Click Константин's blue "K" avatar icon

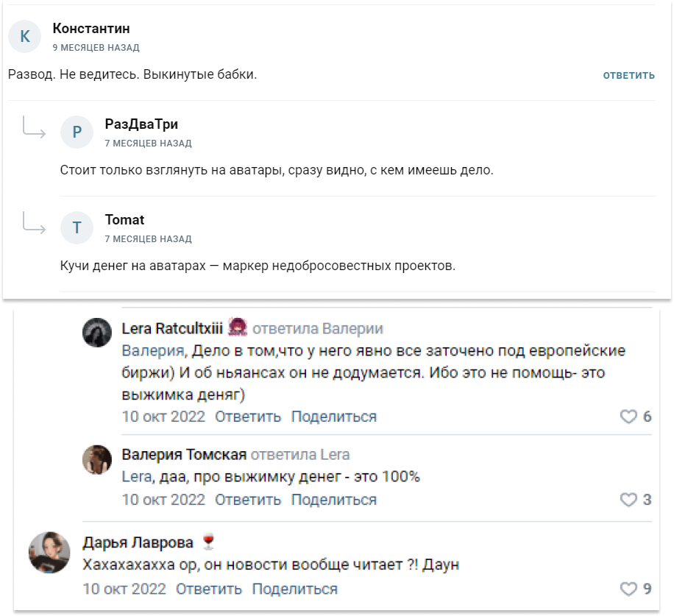click(25, 36)
